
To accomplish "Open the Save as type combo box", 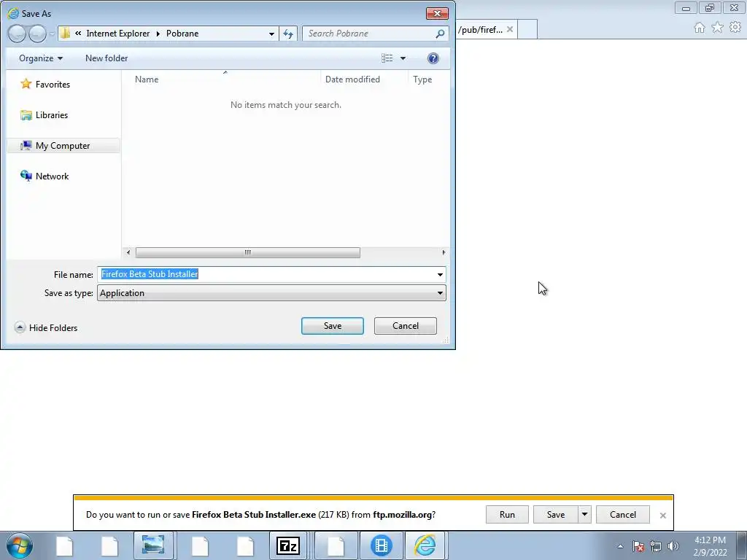I will (x=271, y=293).
